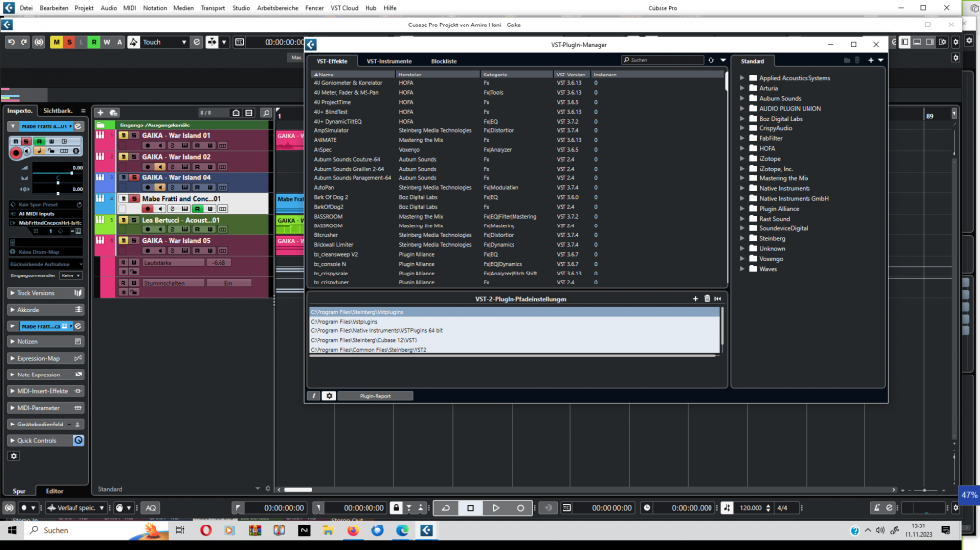Image resolution: width=980 pixels, height=550 pixels.
Task: Switch to the Blockliste tab
Action: [x=444, y=61]
